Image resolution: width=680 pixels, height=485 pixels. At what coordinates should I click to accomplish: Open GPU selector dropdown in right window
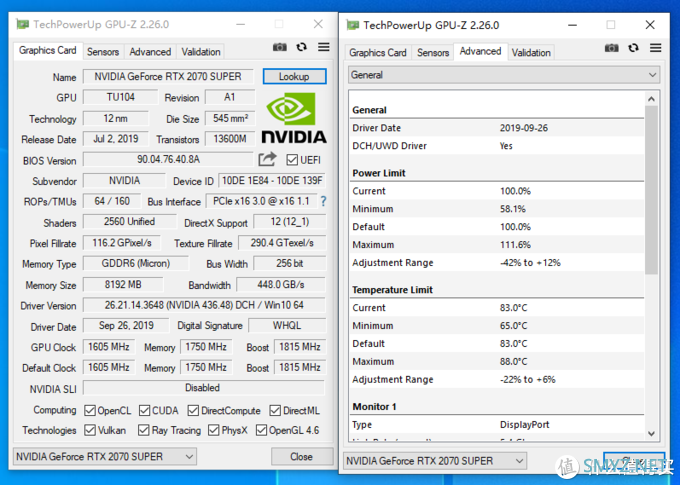click(x=435, y=461)
